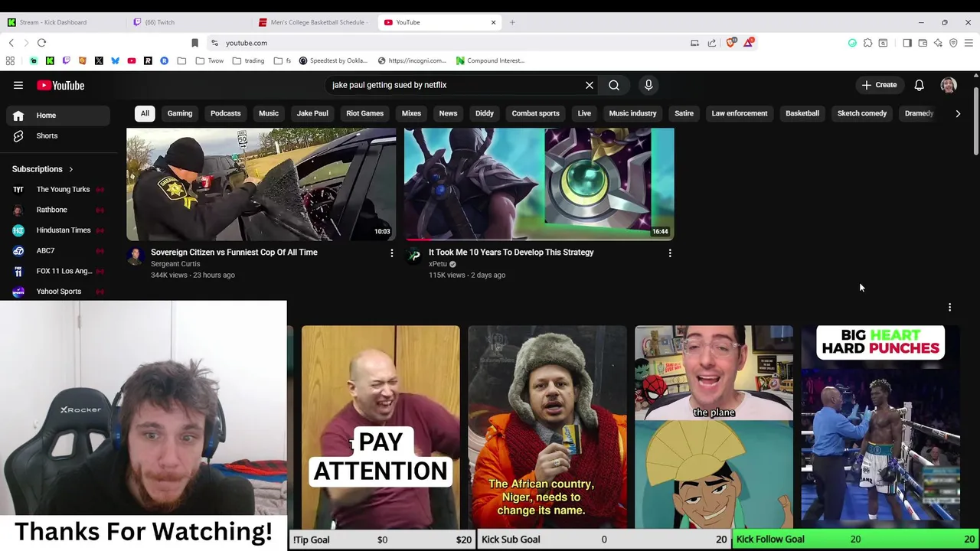
Task: Open FOX 11 Los Angeles subscription
Action: [x=58, y=271]
